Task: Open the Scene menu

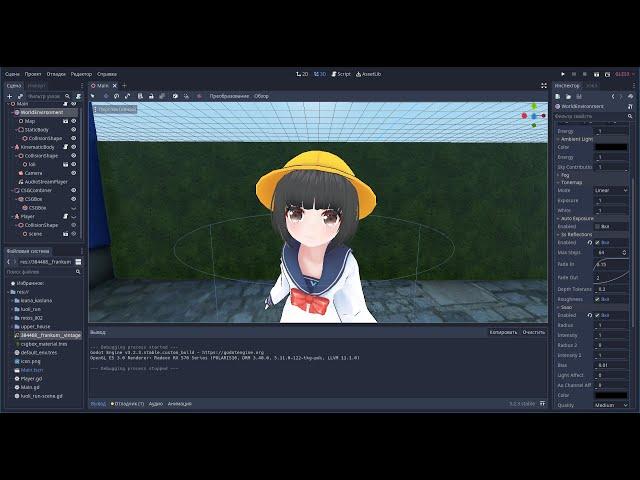Action: click(x=12, y=74)
